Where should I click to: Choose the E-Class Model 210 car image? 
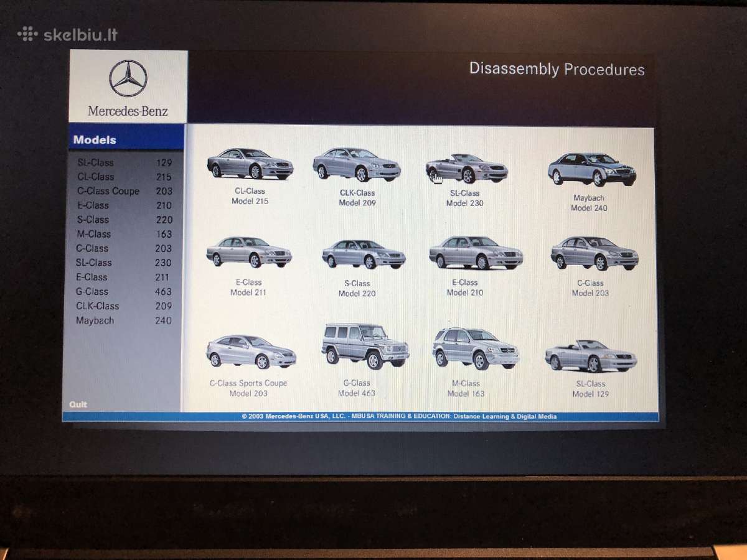[476, 253]
